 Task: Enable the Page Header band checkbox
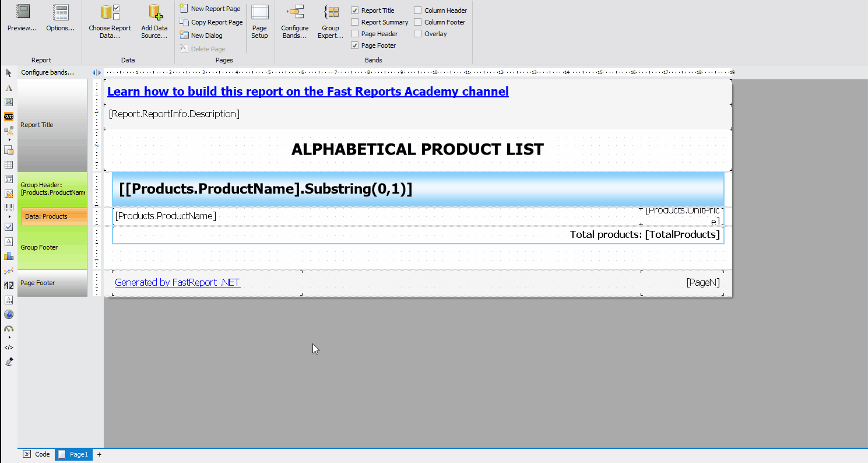click(354, 34)
